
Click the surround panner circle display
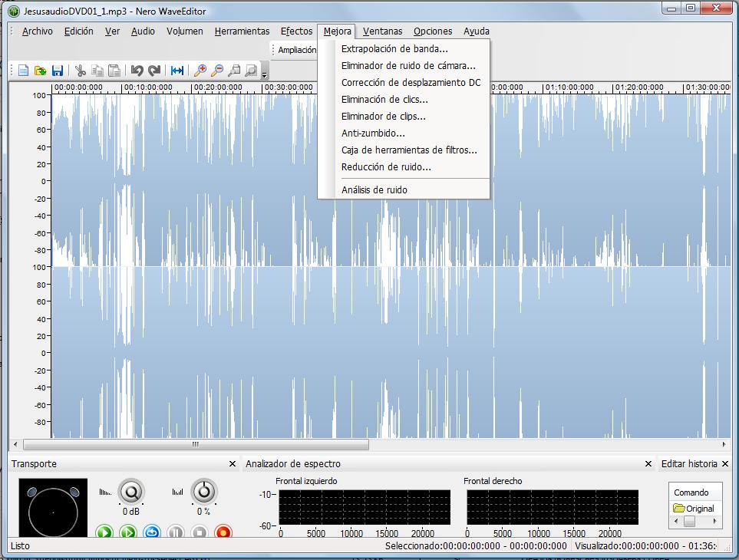pyautogui.click(x=53, y=508)
